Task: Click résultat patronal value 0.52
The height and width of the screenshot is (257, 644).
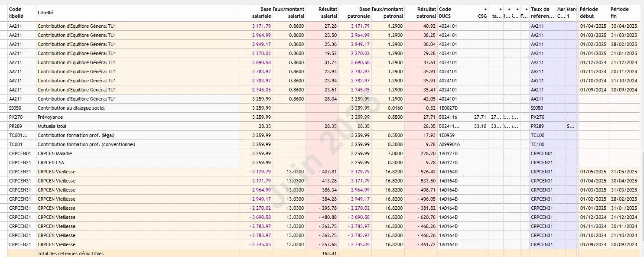Action: [x=431, y=108]
